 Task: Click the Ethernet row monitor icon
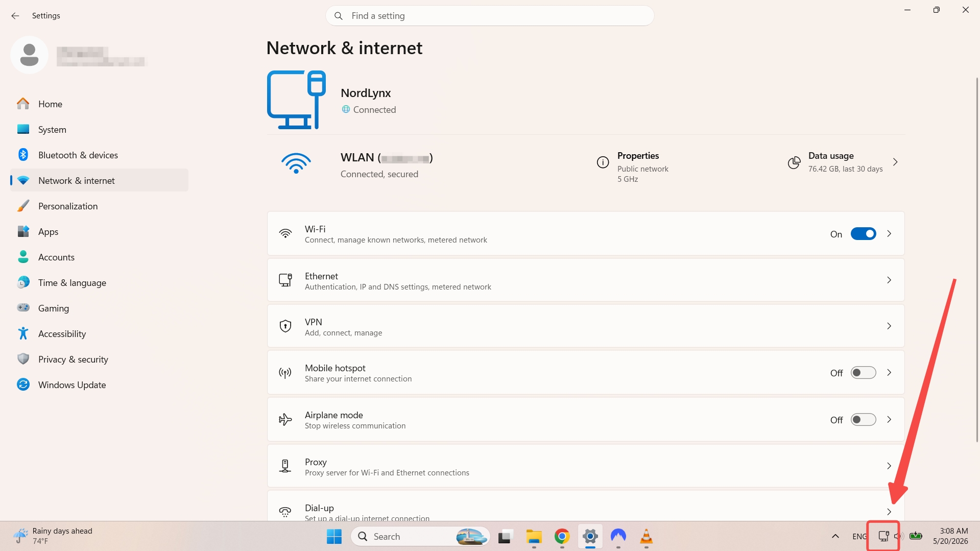coord(285,280)
